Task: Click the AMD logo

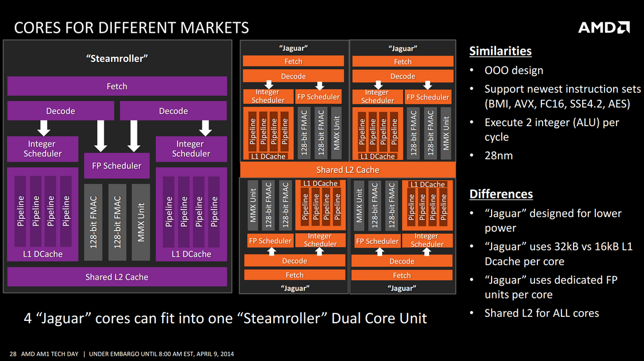Action: (604, 28)
